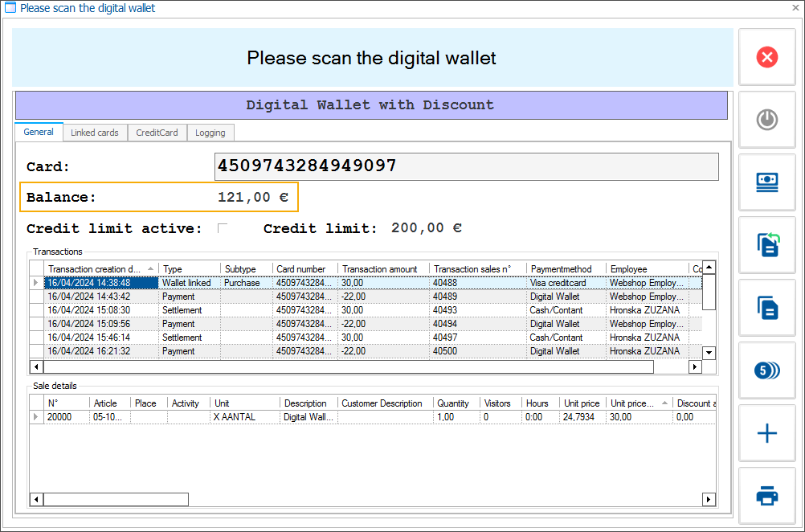Select the copy document icon
Viewport: 805px width, 532px height.
point(766,307)
